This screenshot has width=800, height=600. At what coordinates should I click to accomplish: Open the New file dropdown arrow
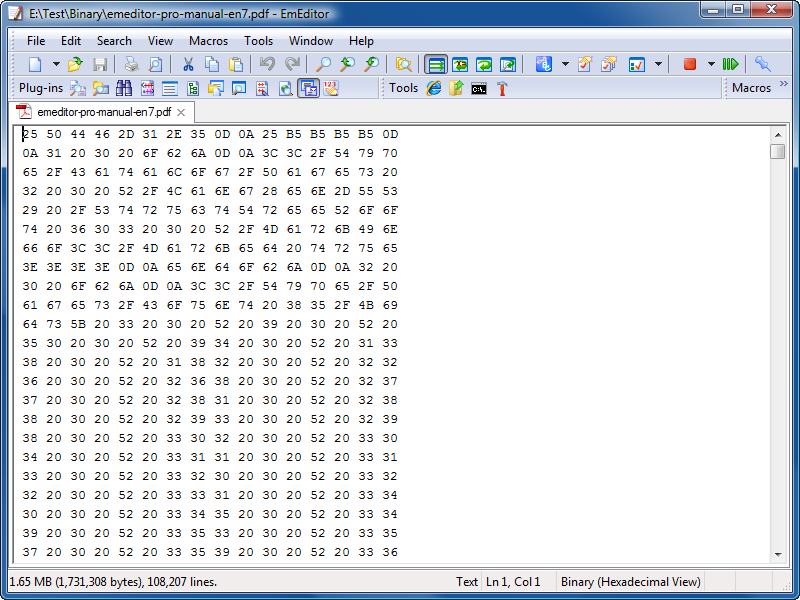click(56, 64)
